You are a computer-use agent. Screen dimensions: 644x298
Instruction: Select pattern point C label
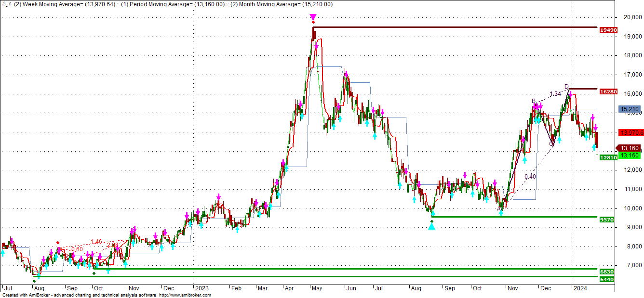click(x=551, y=143)
